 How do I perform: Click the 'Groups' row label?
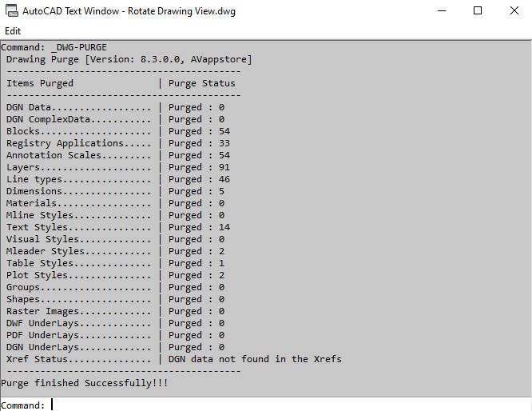tap(23, 287)
